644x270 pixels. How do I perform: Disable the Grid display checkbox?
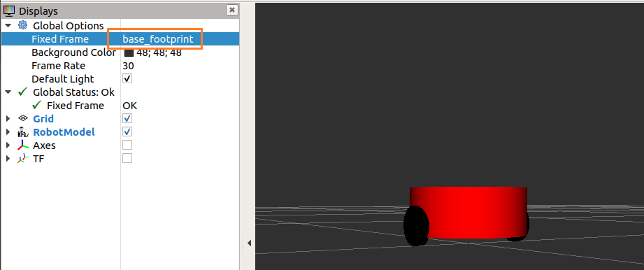127,118
